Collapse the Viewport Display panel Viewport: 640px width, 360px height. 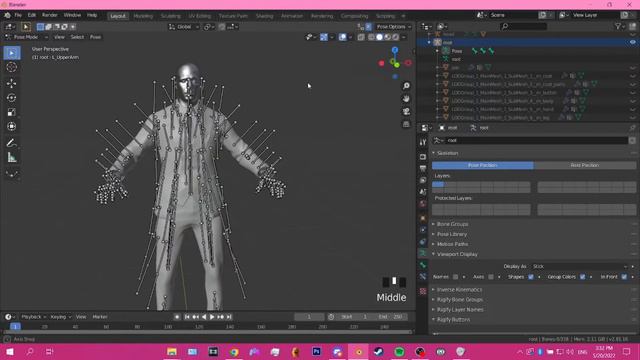(457, 254)
